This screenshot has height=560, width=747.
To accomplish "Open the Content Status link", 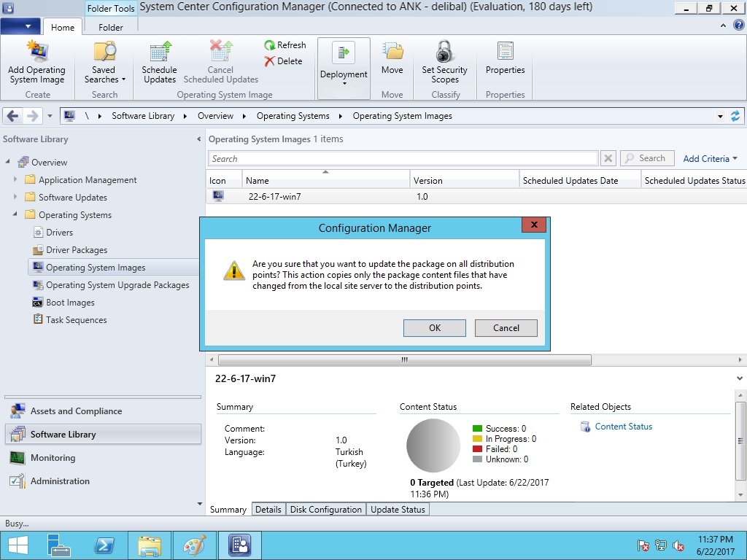I will point(623,427).
